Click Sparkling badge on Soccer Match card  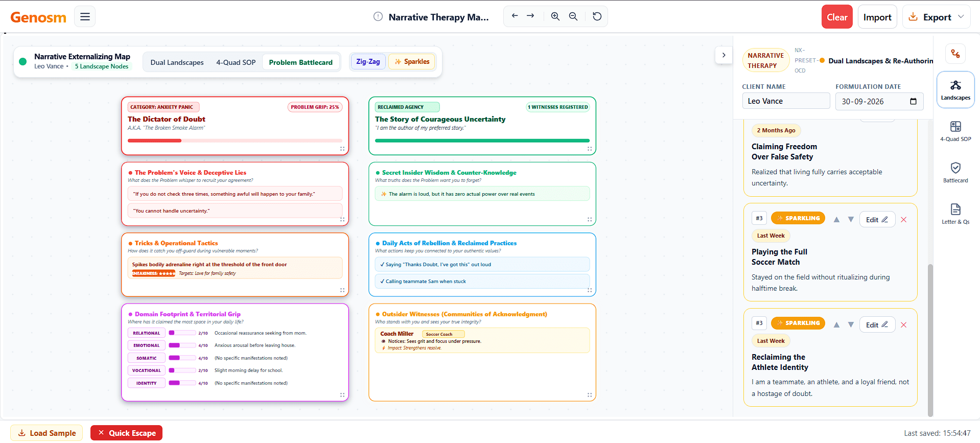pos(798,218)
